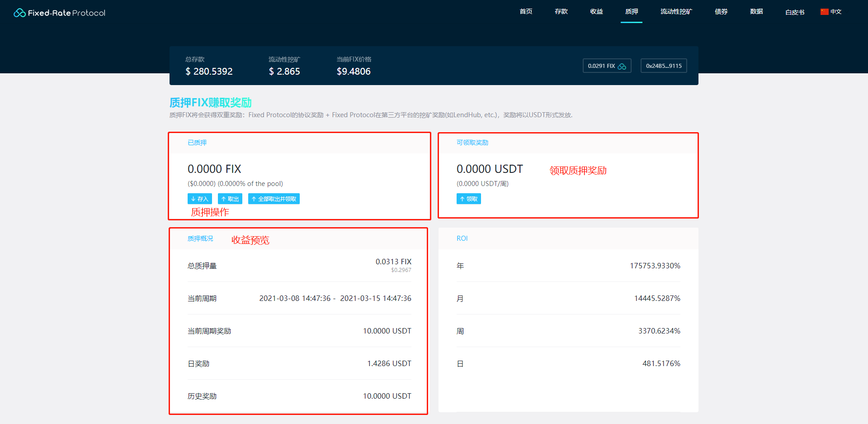
Task: Open the 流动性挖矿 liquidity mining page
Action: [x=676, y=12]
